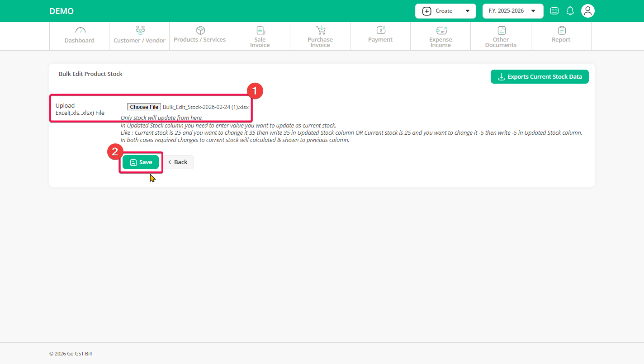This screenshot has height=364, width=644.
Task: Click the Other Documents icon
Action: coord(501,30)
